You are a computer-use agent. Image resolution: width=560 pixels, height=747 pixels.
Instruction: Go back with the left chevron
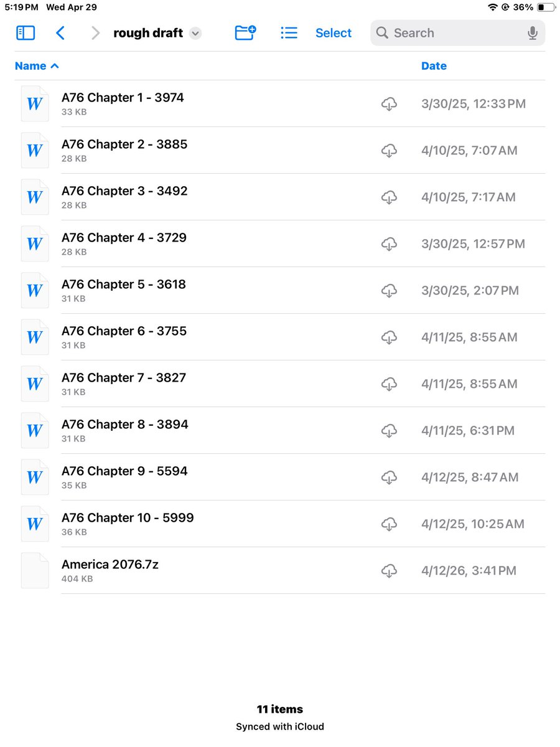click(60, 33)
